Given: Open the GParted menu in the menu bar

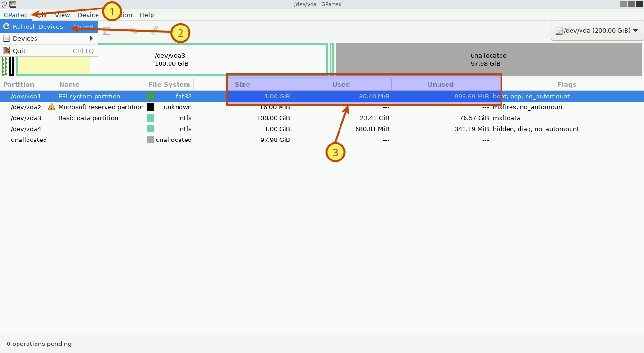Looking at the screenshot, I should pyautogui.click(x=16, y=15).
